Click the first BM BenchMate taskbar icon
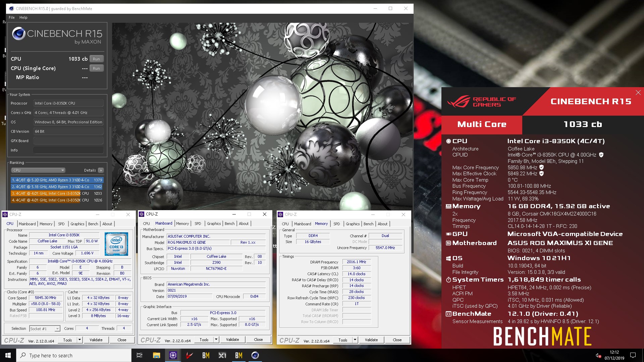Screen dimensions: 644x362 tap(206, 355)
